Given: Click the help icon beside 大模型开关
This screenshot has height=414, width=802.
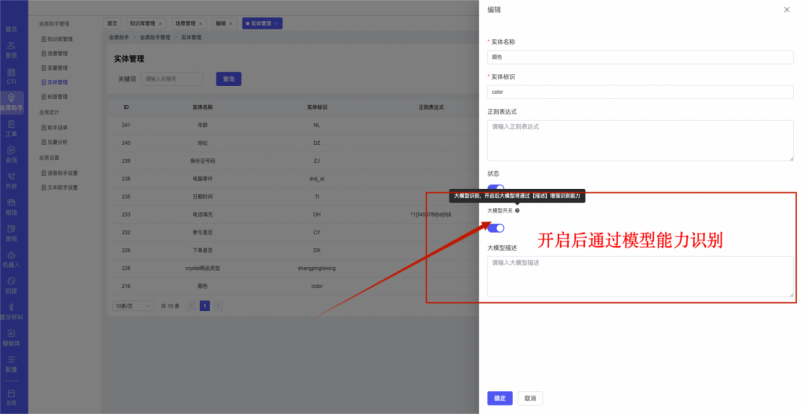Looking at the screenshot, I should 517,211.
